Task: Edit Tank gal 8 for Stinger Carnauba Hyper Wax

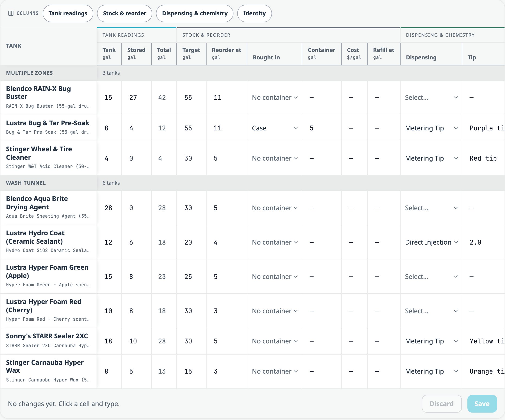Action: coord(109,372)
